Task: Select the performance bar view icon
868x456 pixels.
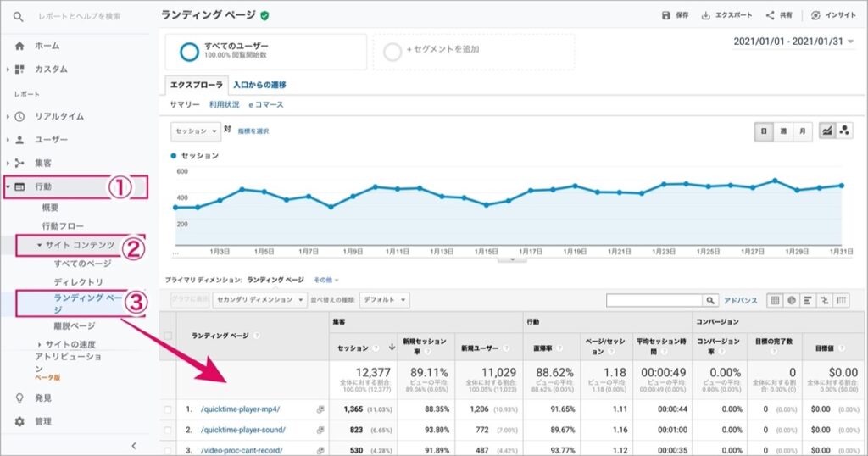Action: click(808, 300)
